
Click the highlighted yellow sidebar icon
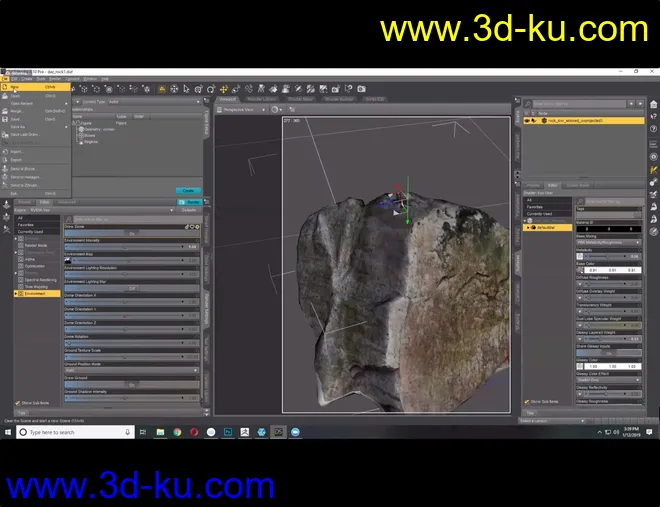[x=653, y=170]
